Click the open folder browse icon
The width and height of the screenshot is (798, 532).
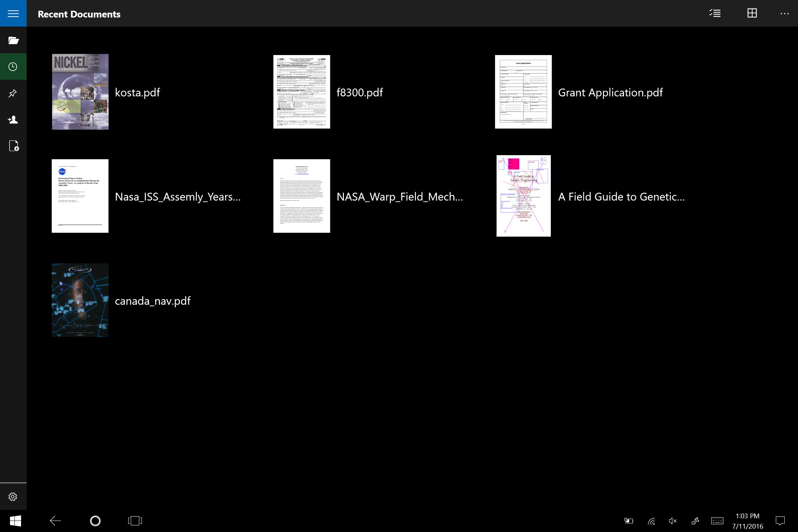[x=13, y=40]
